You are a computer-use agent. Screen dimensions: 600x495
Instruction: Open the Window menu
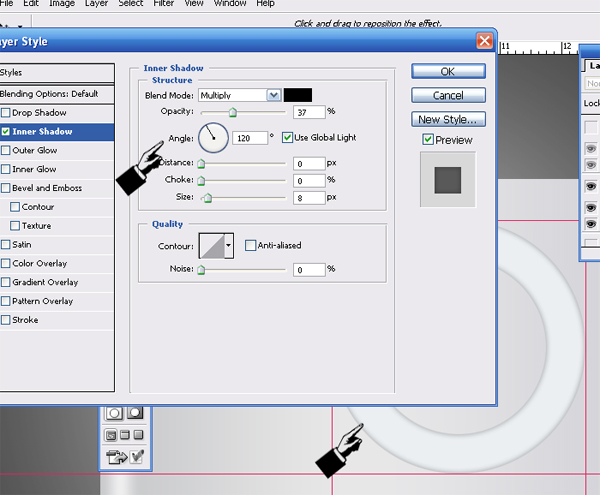(x=230, y=3)
